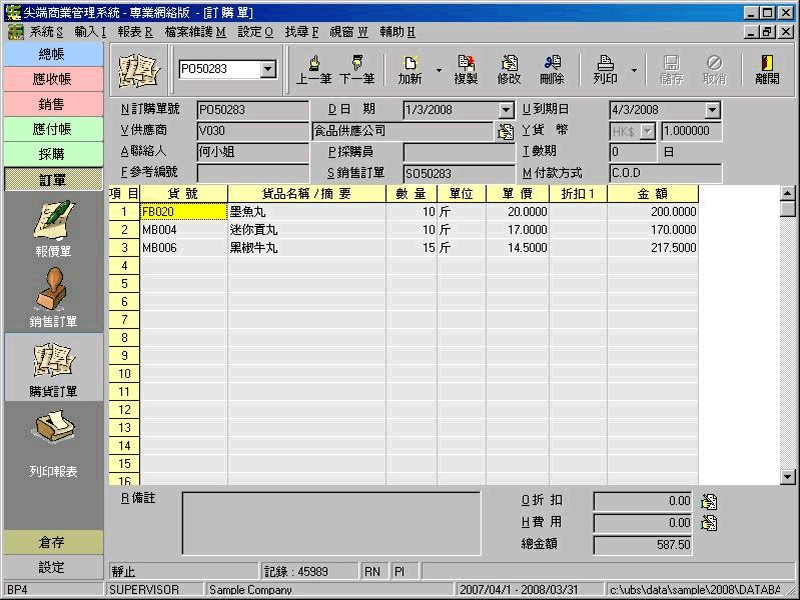Go to next record with 下一筆
Image resolution: width=800 pixels, height=600 pixels.
tap(356, 68)
